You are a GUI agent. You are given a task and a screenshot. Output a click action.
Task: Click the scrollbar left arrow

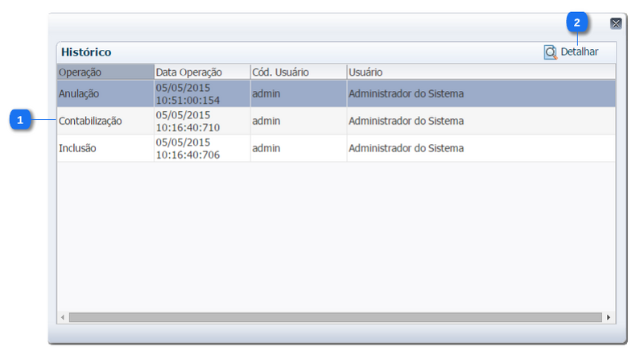tap(63, 318)
